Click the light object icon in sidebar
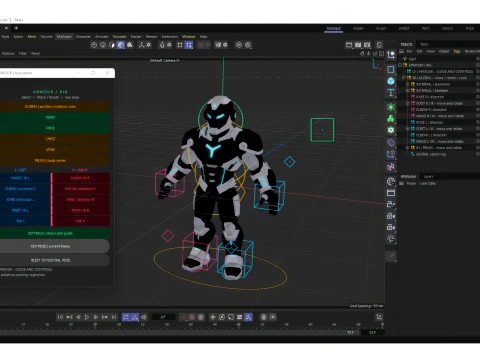 pyautogui.click(x=391, y=238)
